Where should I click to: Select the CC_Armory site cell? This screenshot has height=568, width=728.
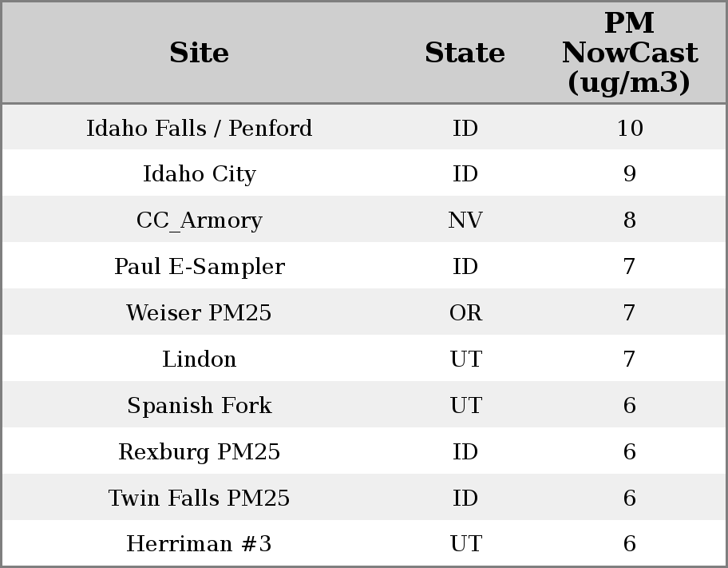click(x=199, y=220)
